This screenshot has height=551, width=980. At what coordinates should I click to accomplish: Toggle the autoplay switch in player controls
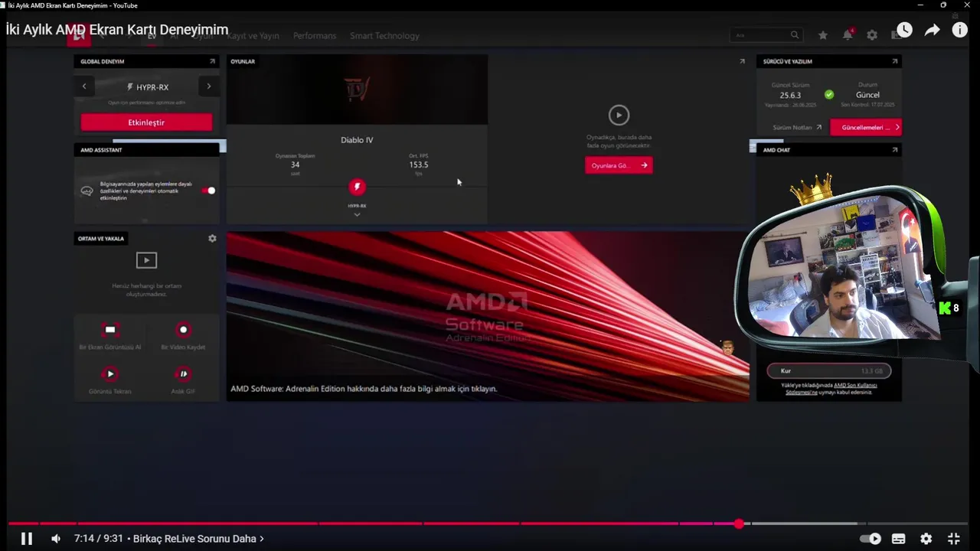pos(871,539)
